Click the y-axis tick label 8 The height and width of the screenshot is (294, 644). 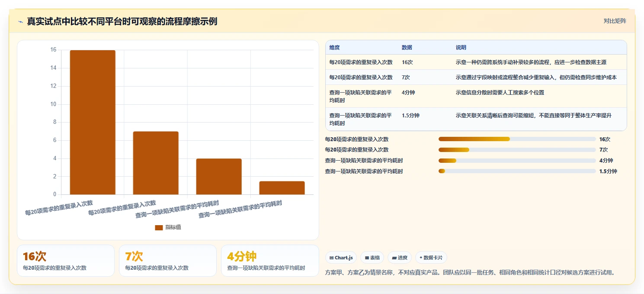point(55,122)
